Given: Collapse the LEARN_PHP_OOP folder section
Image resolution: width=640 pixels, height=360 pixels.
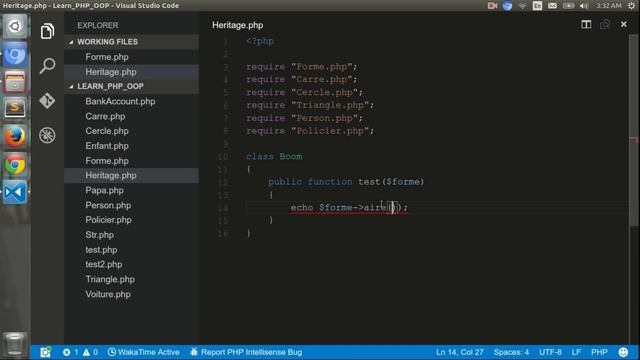Looking at the screenshot, I should pos(131,86).
